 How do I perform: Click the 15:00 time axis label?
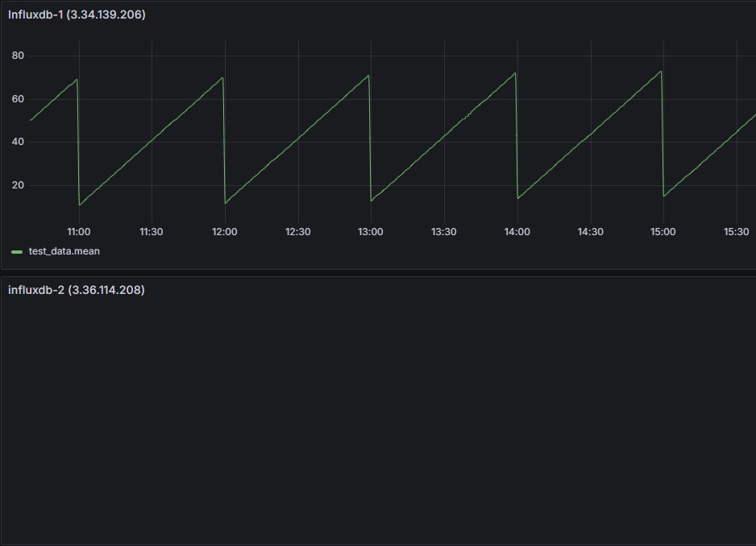click(663, 232)
